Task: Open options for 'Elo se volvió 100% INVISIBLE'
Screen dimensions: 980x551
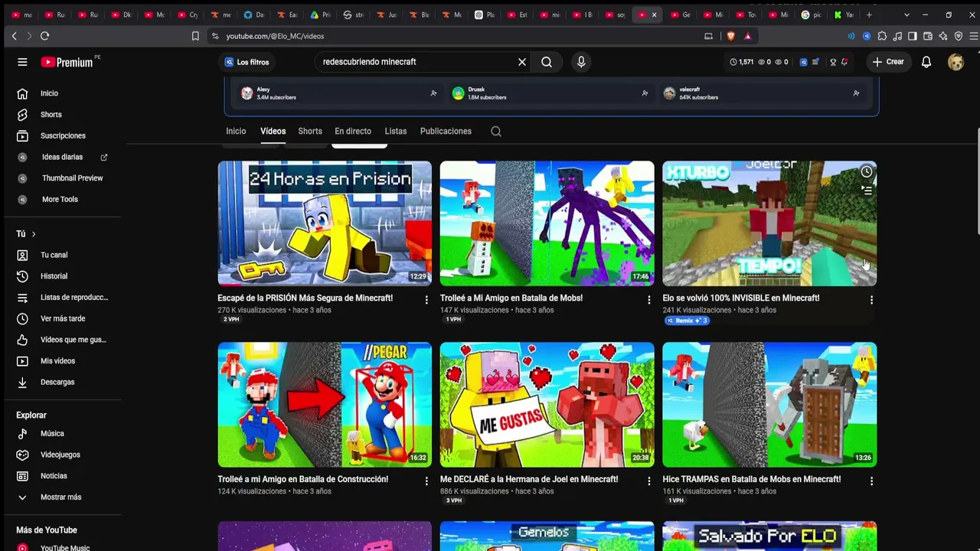Action: tap(871, 300)
